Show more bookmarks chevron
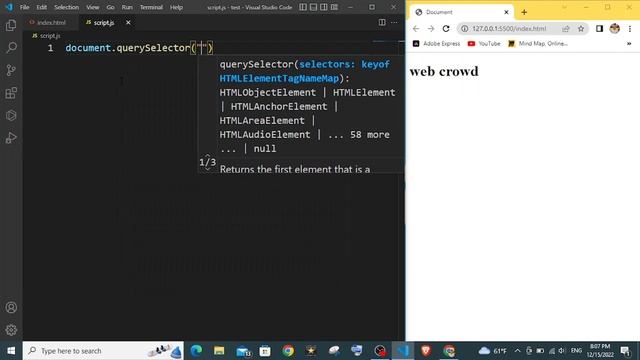640x360 pixels. 629,44
